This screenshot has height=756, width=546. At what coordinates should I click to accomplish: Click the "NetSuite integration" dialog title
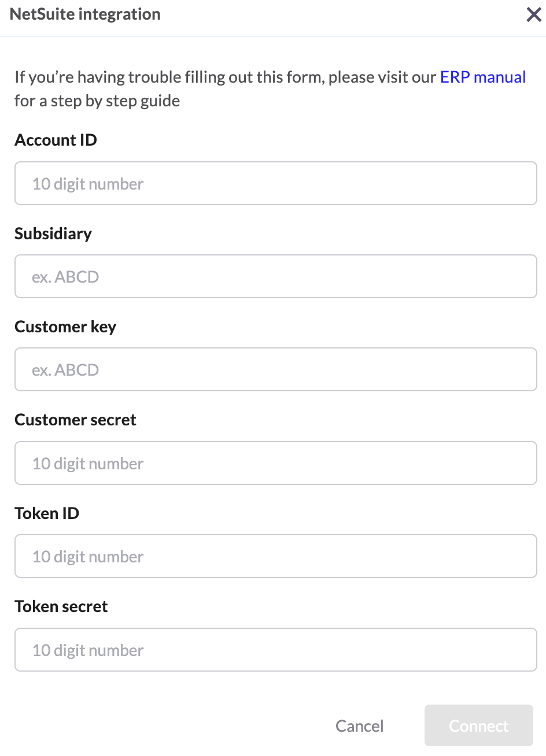pyautogui.click(x=85, y=14)
